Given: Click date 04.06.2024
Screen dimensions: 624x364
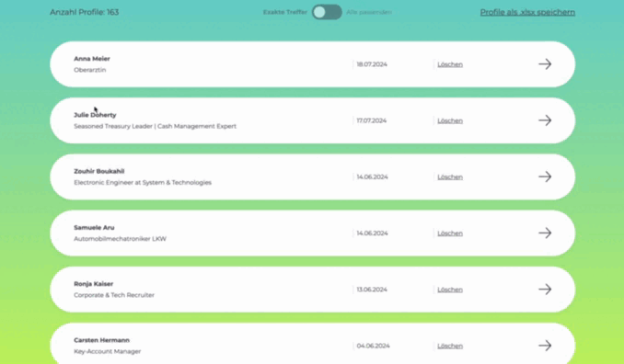Looking at the screenshot, I should point(373,347).
